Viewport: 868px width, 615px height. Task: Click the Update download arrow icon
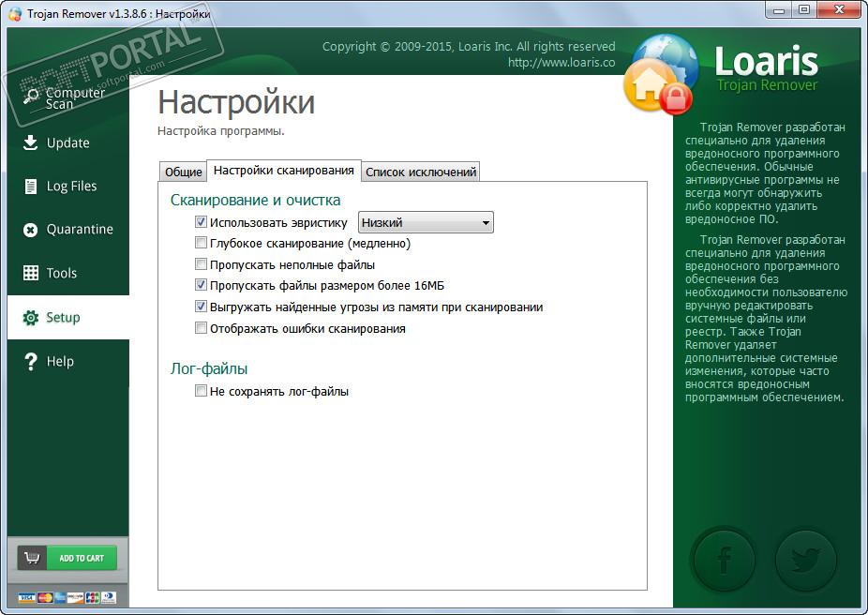(x=30, y=142)
